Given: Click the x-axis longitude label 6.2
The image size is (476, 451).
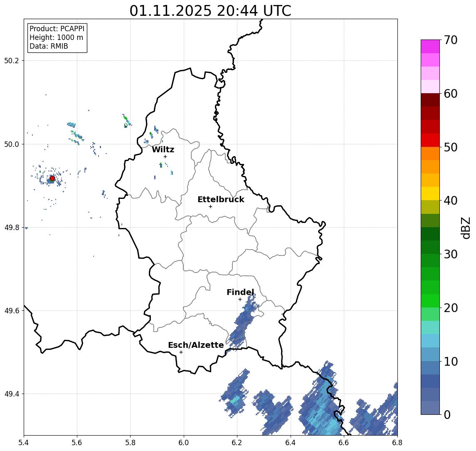Looking at the screenshot, I should 237,443.
